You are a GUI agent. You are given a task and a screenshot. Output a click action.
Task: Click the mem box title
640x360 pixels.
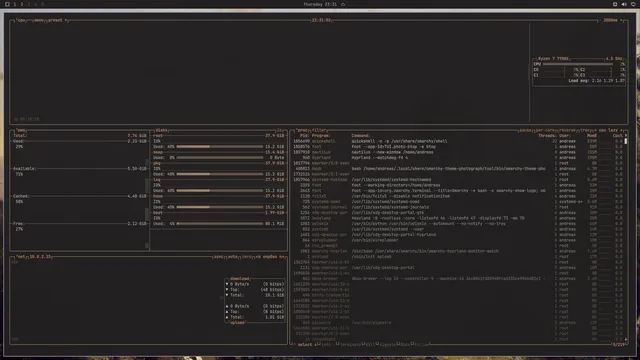click(21, 130)
